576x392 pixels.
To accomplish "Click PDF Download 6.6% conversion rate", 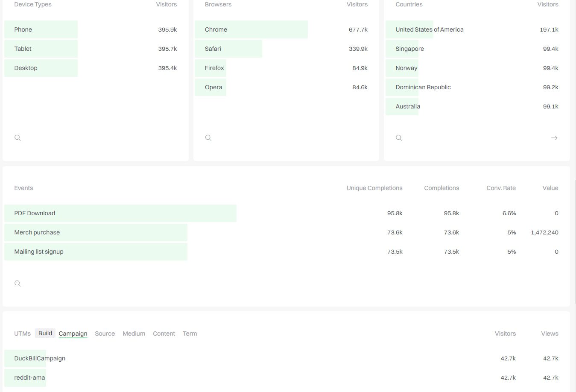I will click(509, 213).
